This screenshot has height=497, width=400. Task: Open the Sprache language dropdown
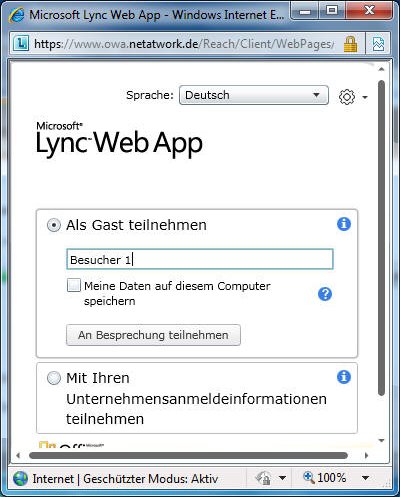[x=254, y=95]
